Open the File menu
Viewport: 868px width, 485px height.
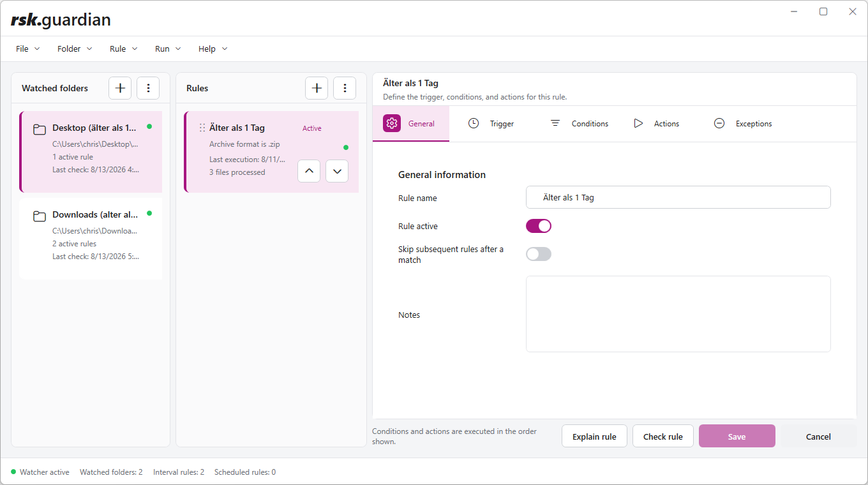(x=28, y=48)
